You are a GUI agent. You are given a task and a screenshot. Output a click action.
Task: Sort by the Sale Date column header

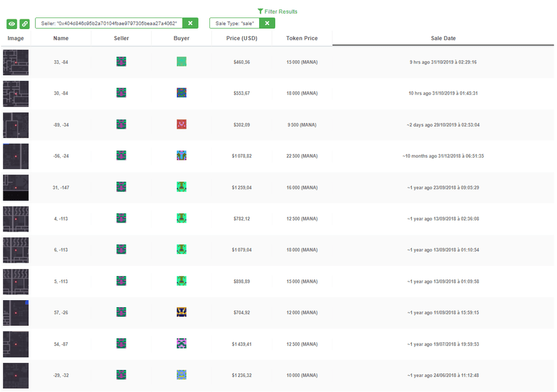[x=443, y=38]
